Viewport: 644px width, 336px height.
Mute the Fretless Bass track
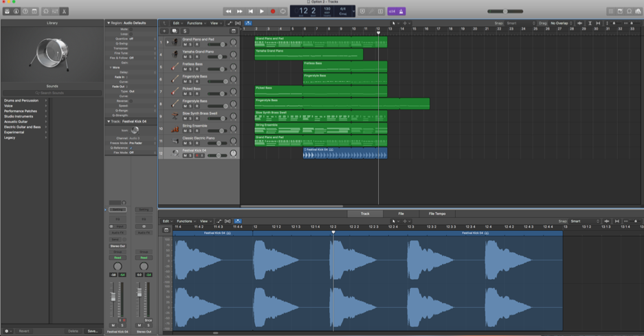[185, 69]
